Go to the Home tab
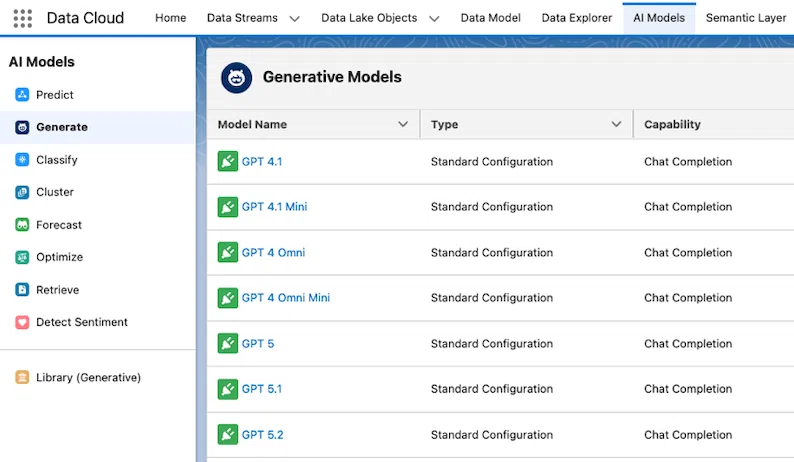The width and height of the screenshot is (794, 462). pos(171,18)
